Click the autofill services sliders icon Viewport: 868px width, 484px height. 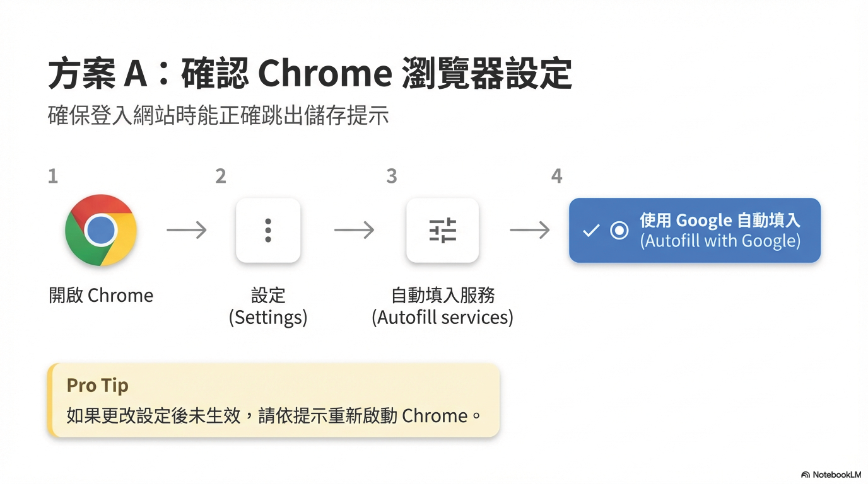point(442,231)
